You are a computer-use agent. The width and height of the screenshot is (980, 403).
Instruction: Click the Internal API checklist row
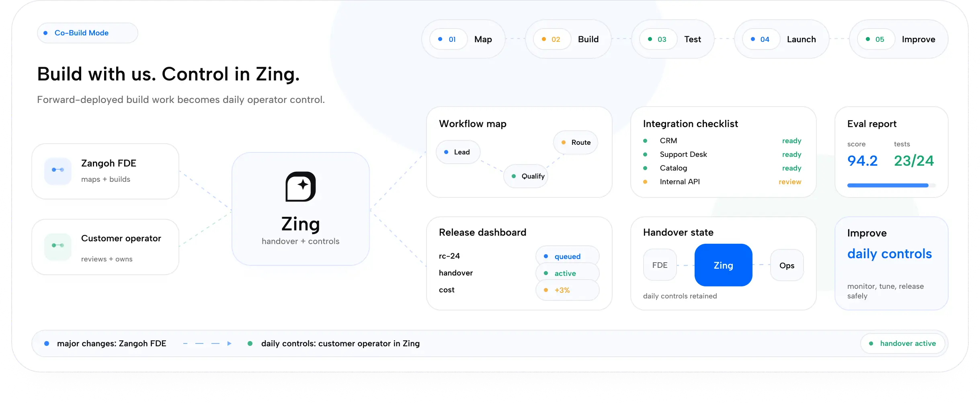pyautogui.click(x=722, y=182)
